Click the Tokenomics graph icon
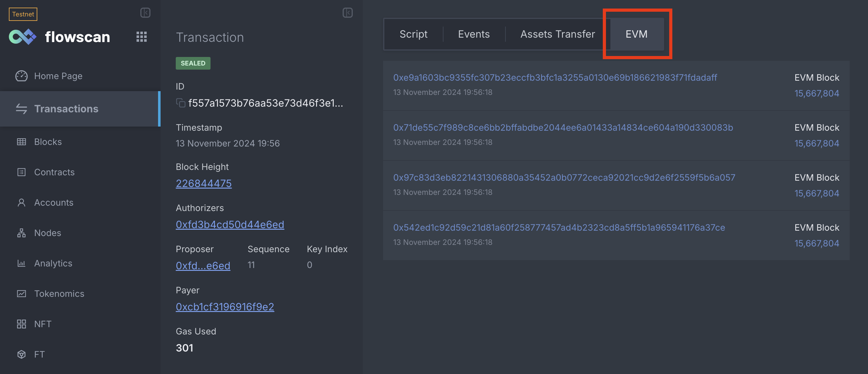Viewport: 868px width, 374px height. [x=21, y=293]
